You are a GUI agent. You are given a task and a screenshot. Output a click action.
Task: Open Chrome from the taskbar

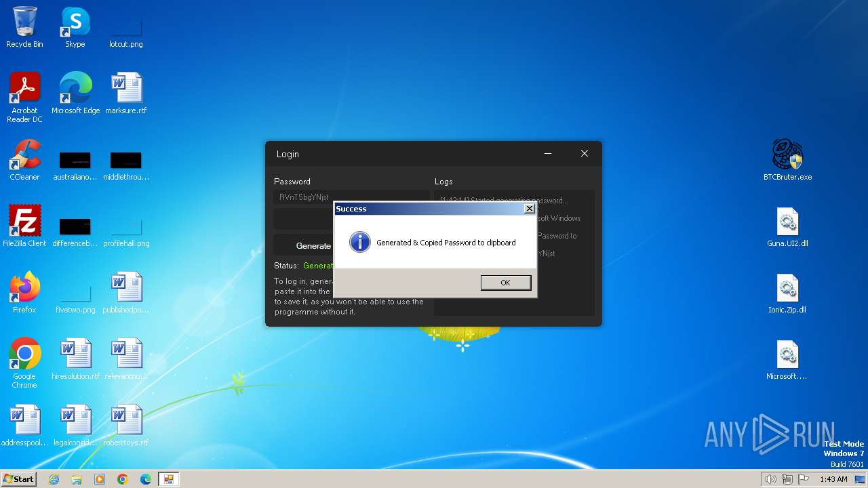pos(123,479)
